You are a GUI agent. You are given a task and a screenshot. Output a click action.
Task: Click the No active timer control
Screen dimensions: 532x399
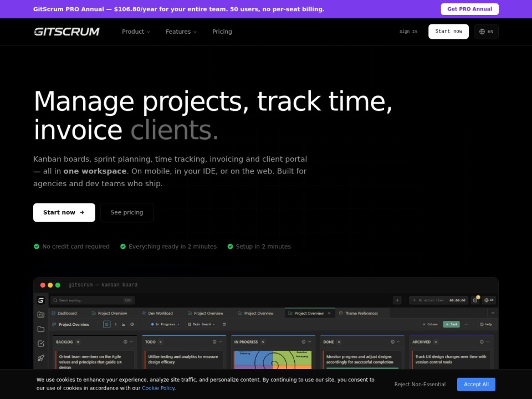pyautogui.click(x=439, y=300)
